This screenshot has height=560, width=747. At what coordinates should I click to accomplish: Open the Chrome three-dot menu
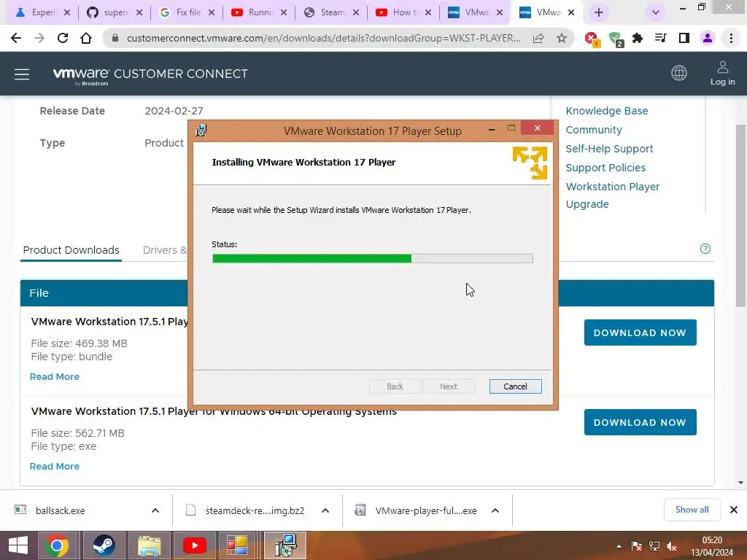[731, 38]
